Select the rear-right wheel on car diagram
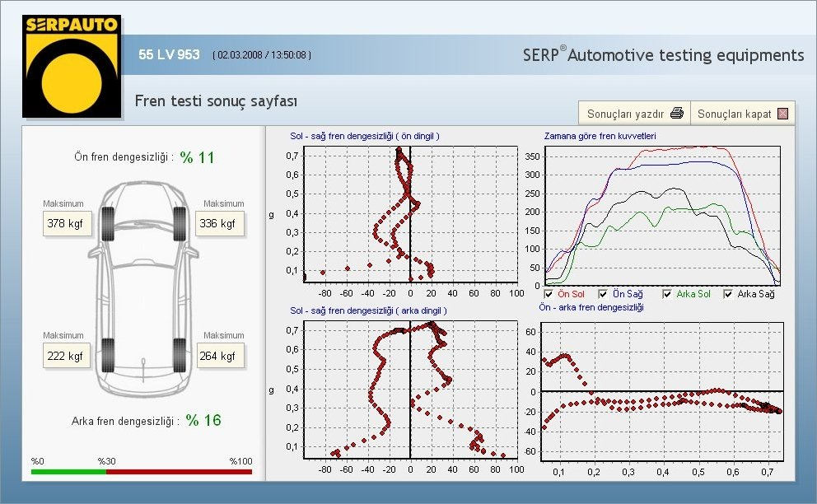The height and width of the screenshot is (504, 817). 179,355
